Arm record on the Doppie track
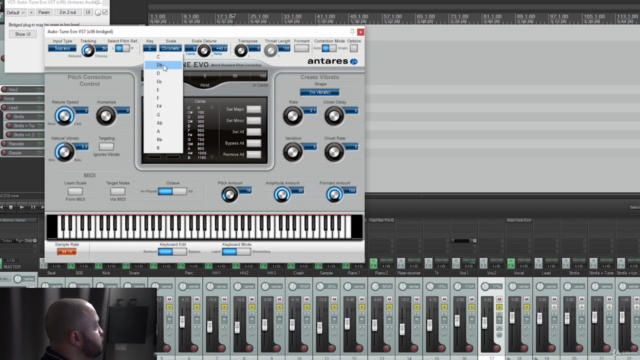 click(x=4, y=153)
